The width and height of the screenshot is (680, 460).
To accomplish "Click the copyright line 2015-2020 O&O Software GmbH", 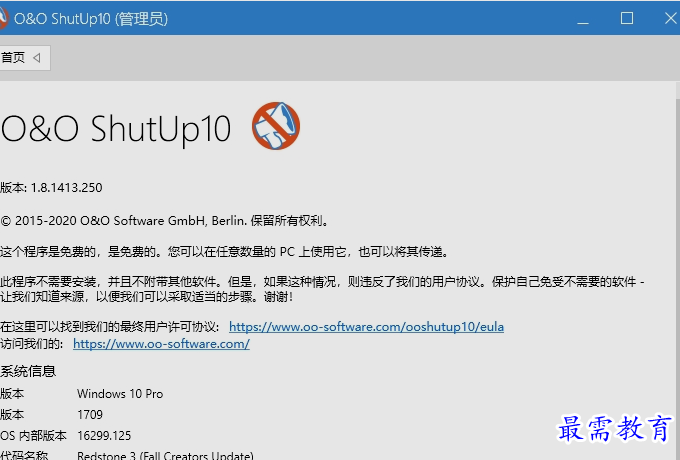I will coord(165,221).
